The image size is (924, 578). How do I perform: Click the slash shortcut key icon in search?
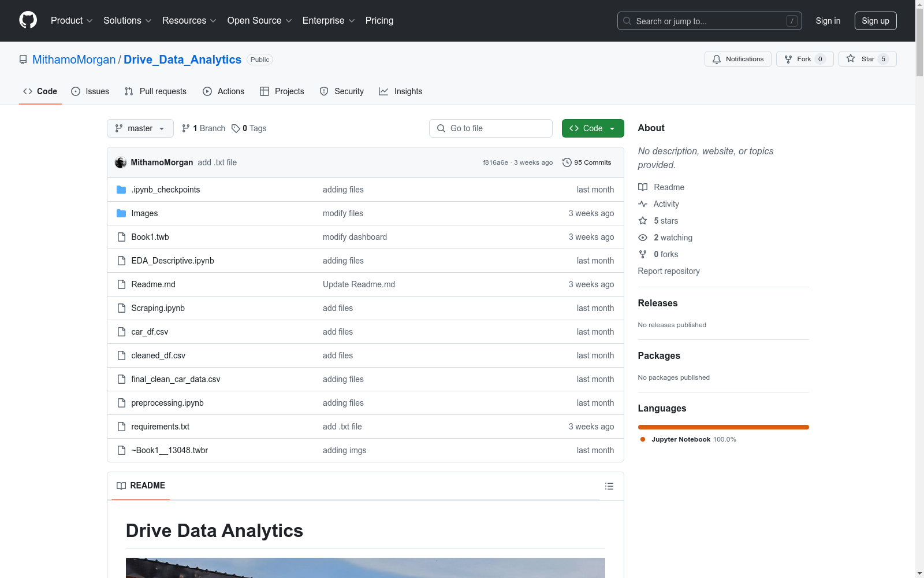tap(792, 21)
